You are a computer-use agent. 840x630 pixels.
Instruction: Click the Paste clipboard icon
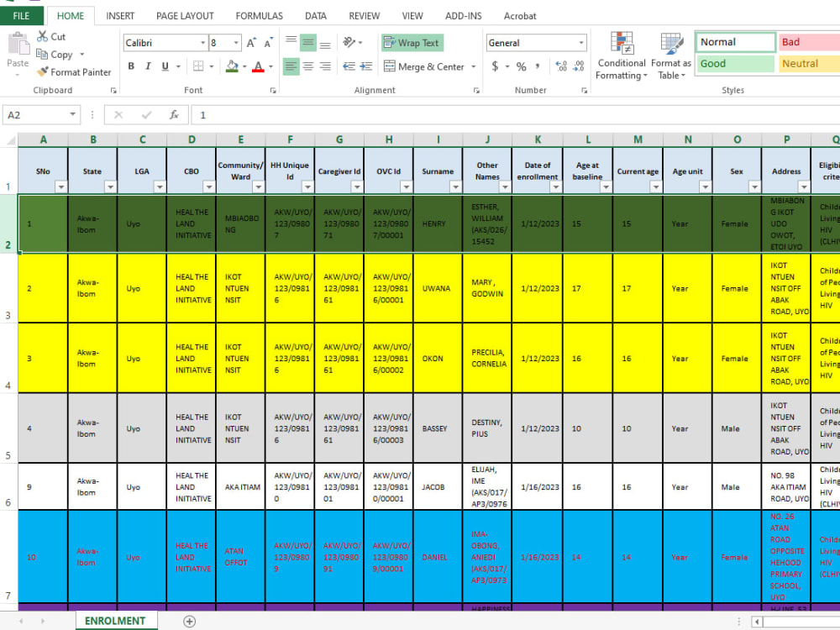pos(18,44)
